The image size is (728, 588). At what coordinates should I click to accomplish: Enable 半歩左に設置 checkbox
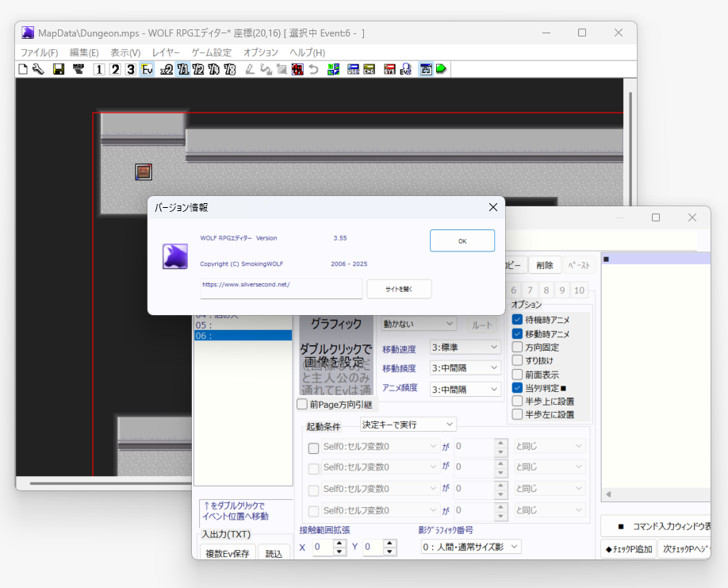pos(517,414)
